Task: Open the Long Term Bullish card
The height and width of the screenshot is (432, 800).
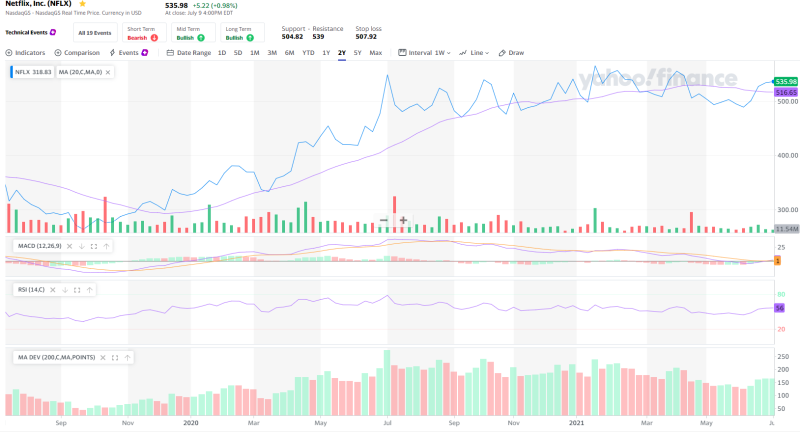Action: pos(242,33)
